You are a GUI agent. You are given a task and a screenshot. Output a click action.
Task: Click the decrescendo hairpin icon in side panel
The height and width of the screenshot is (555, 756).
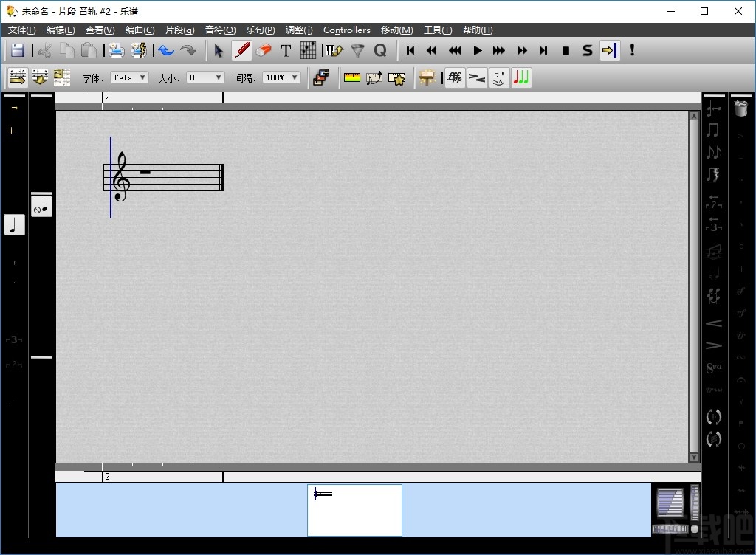click(714, 345)
